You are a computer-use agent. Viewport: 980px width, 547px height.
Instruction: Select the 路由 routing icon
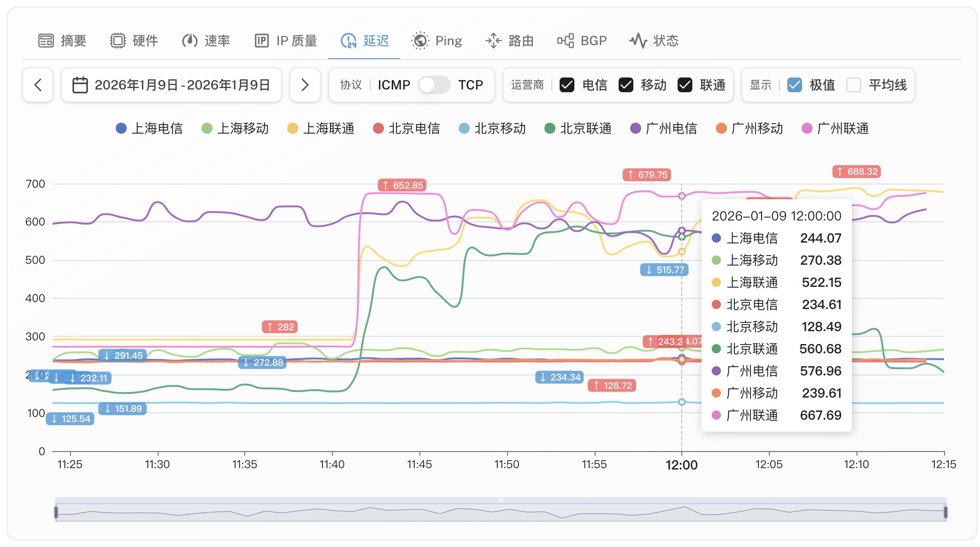pos(493,41)
